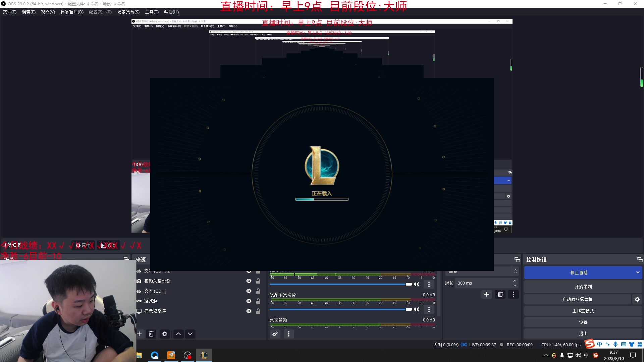Open the 帮助(H) menu
Screen dimensions: 644x362
pyautogui.click(x=171, y=12)
